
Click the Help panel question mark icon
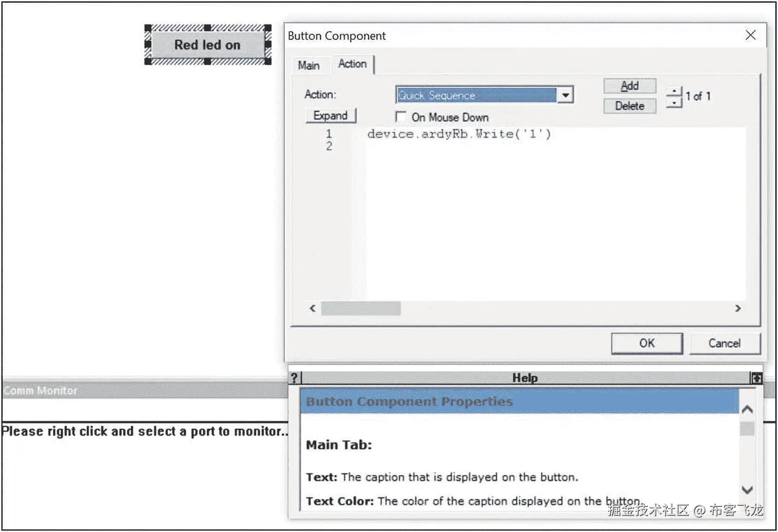click(x=294, y=378)
